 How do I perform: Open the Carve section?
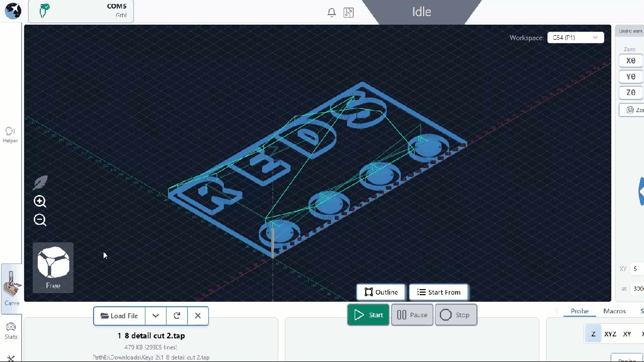12,288
